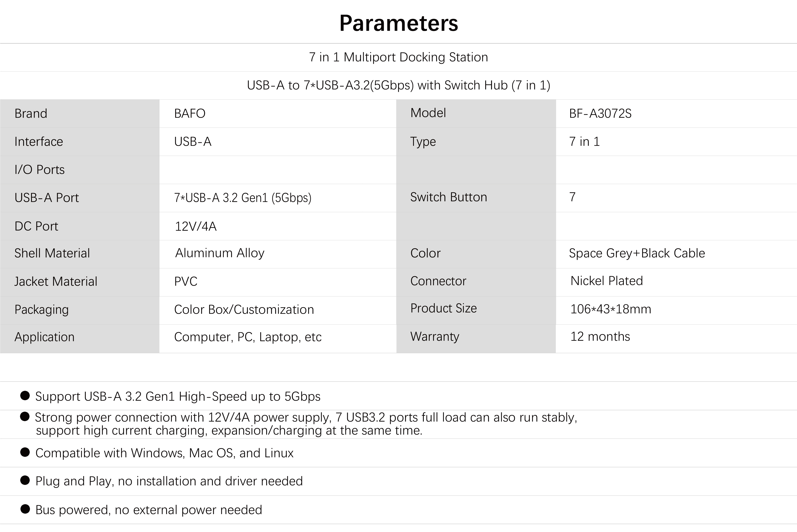This screenshot has height=532, width=797.
Task: Click the bullet before "Plug and Play"
Action: 25,480
